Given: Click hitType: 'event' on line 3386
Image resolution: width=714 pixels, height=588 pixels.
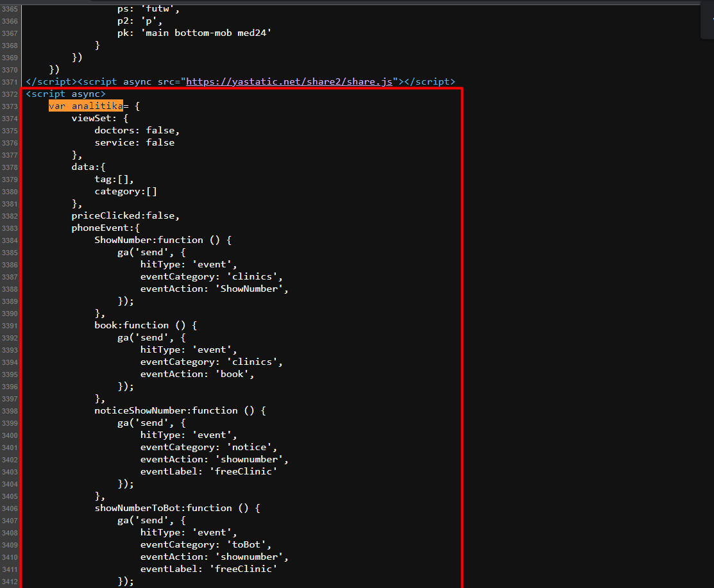Looking at the screenshot, I should click(189, 264).
